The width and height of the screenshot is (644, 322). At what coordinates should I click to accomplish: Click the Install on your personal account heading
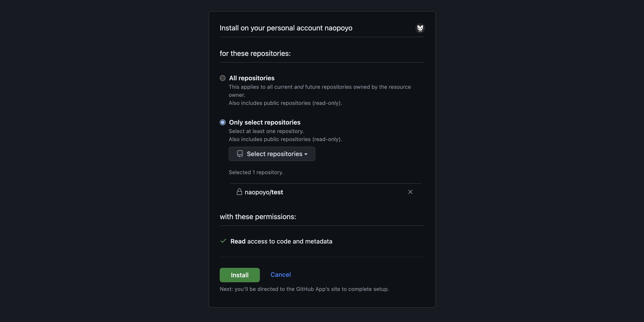[286, 28]
